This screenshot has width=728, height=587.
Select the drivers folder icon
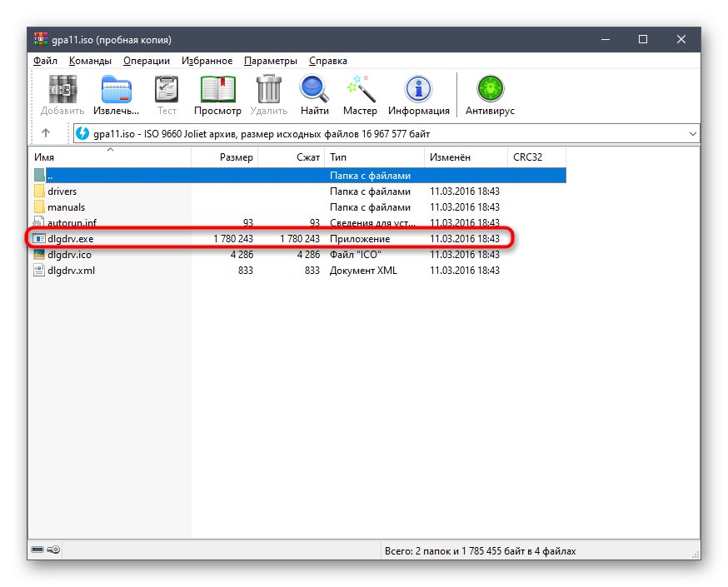pyautogui.click(x=39, y=192)
